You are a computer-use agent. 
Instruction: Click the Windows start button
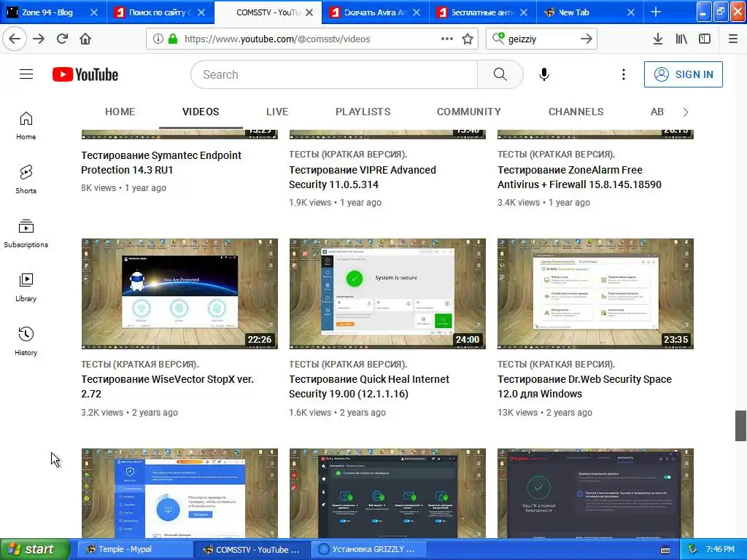pos(35,549)
